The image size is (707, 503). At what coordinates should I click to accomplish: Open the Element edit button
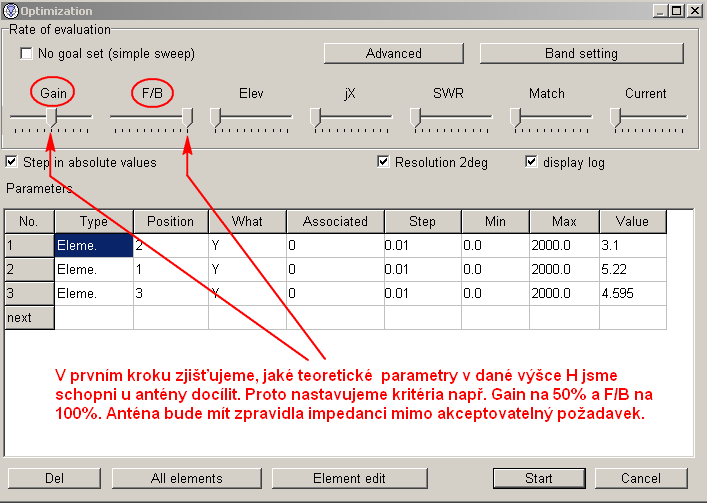(x=349, y=478)
